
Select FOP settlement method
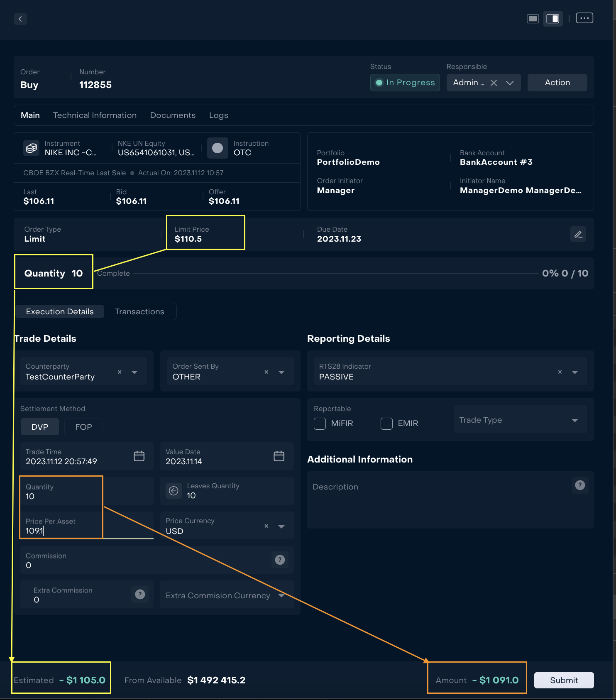[x=83, y=427]
